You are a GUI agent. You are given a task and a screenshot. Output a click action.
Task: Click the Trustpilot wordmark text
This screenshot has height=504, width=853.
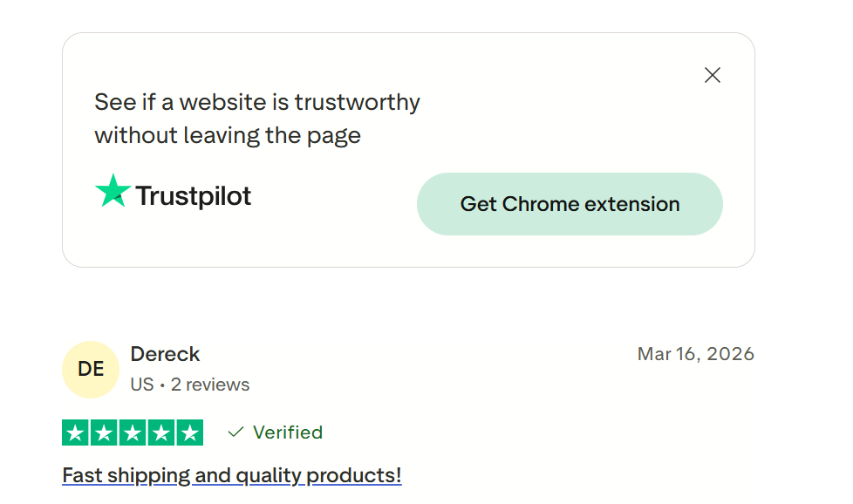coord(194,196)
